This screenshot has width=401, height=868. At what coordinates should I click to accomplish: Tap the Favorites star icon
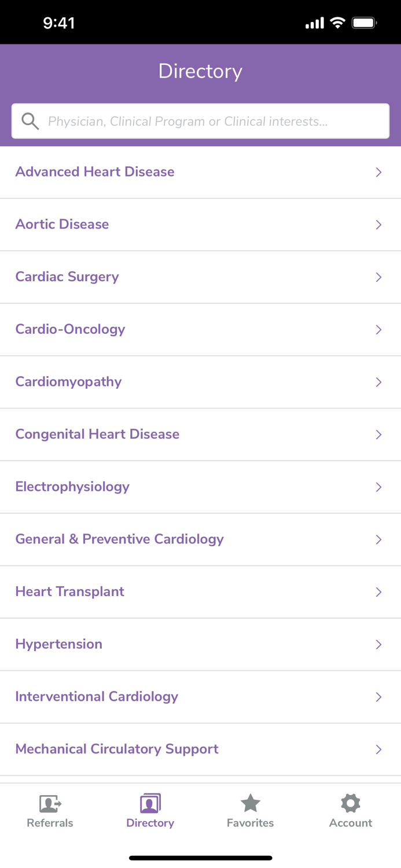[250, 803]
